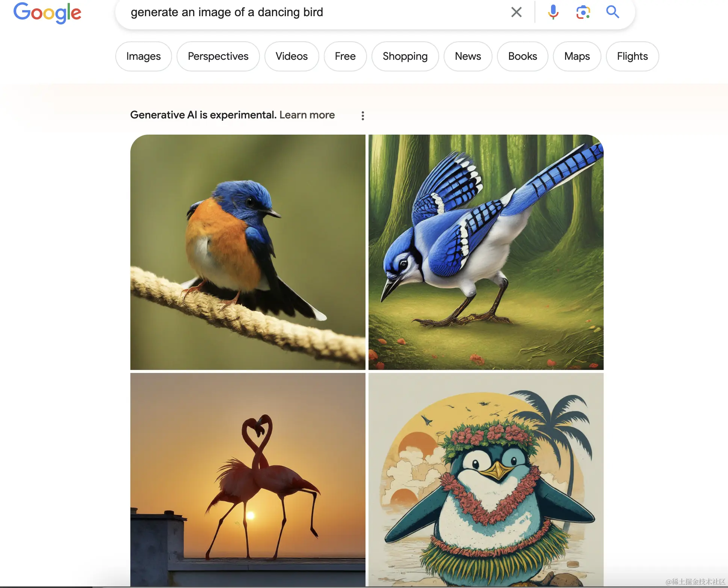728x588 pixels.
Task: Expand the Generative AI experimental notice options
Action: 363,115
